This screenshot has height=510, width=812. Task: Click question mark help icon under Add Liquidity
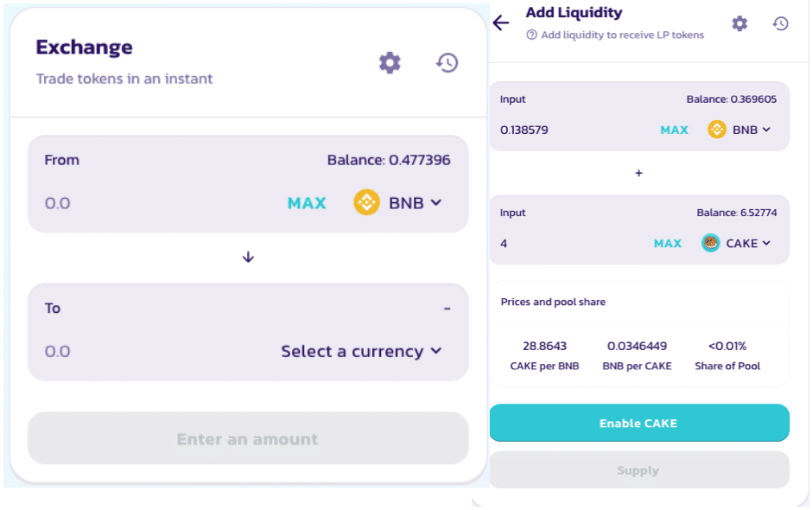coord(532,35)
